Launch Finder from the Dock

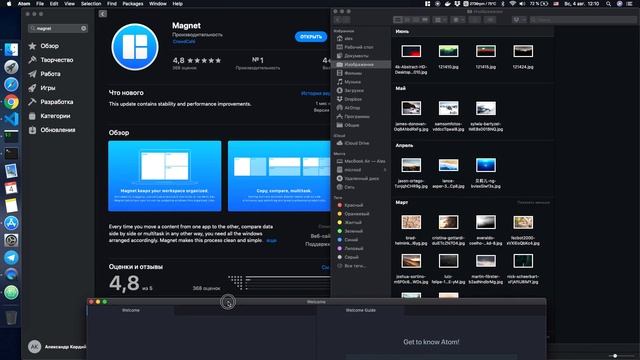[x=11, y=50]
